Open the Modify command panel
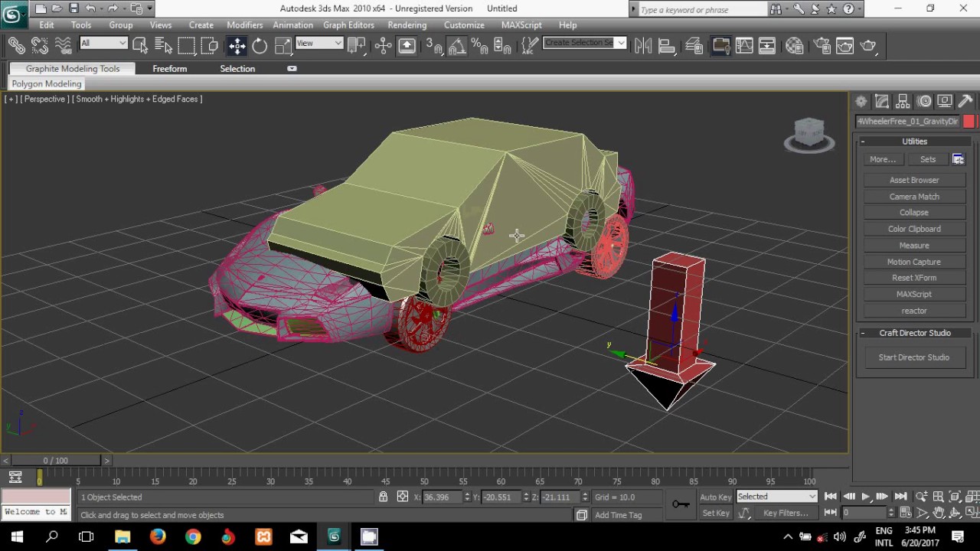This screenshot has height=551, width=980. click(x=882, y=101)
